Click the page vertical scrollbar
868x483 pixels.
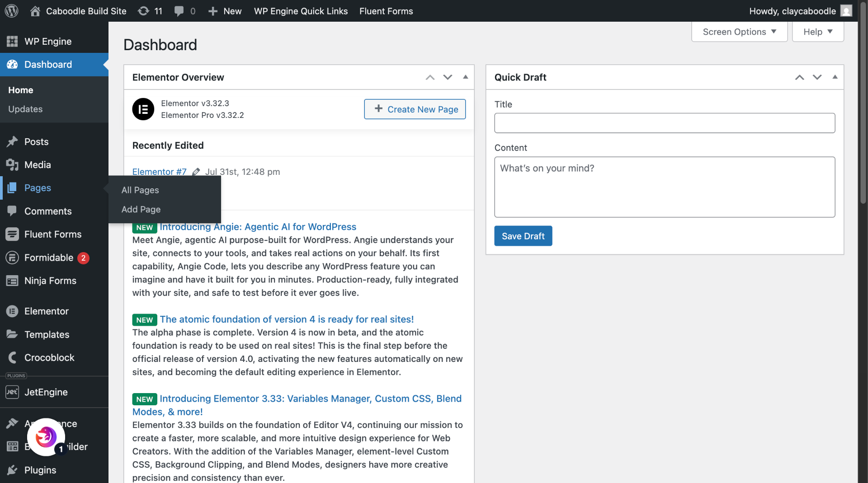863,104
